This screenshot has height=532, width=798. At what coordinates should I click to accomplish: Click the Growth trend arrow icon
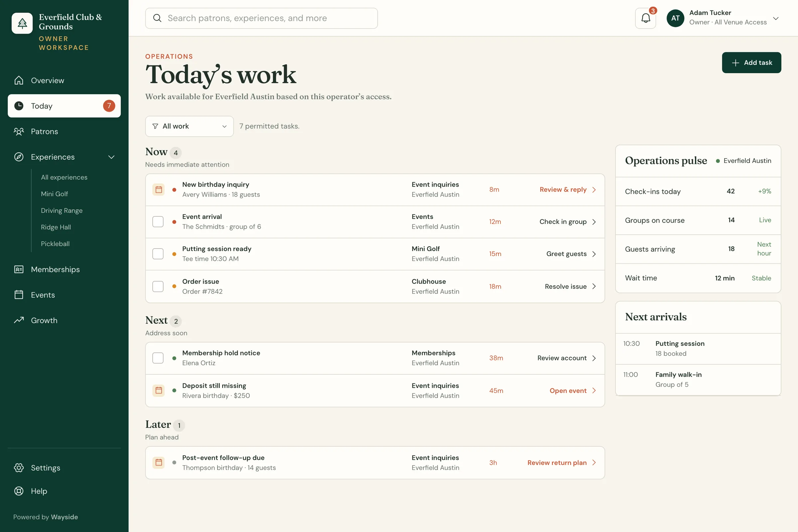click(x=19, y=320)
